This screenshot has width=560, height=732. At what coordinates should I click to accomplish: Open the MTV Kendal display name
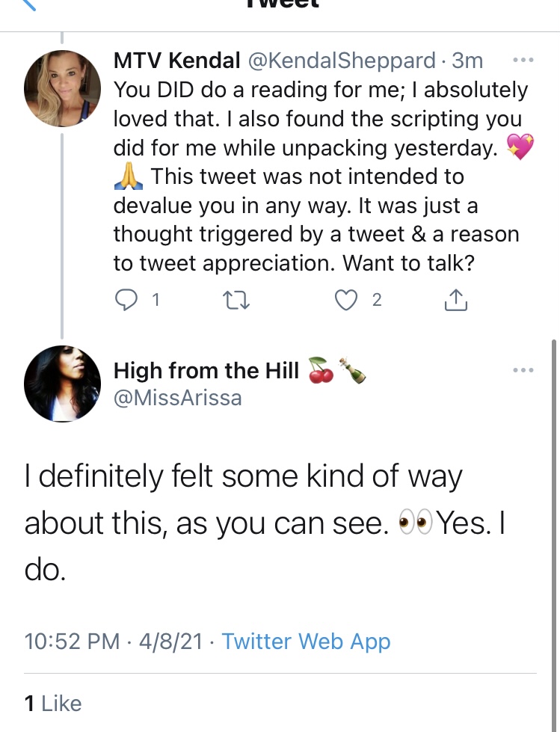177,61
